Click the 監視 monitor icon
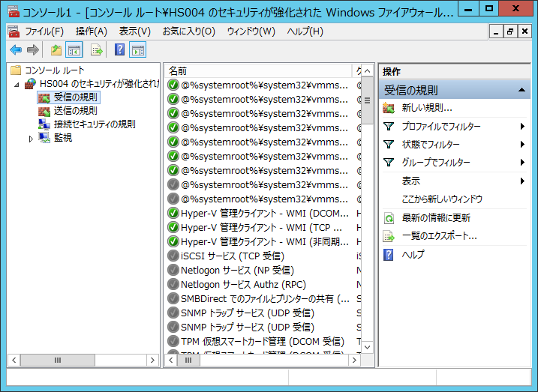 44,138
